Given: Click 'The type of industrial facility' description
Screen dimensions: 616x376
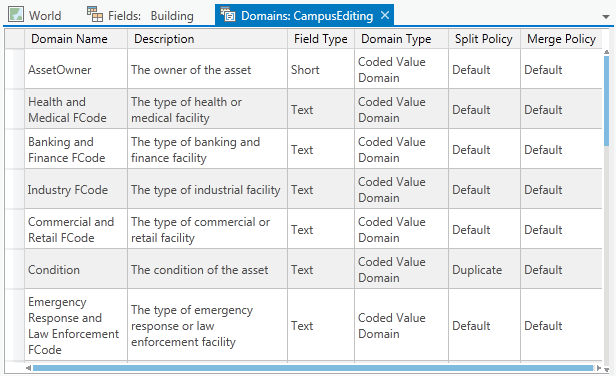Looking at the screenshot, I should pyautogui.click(x=207, y=189).
